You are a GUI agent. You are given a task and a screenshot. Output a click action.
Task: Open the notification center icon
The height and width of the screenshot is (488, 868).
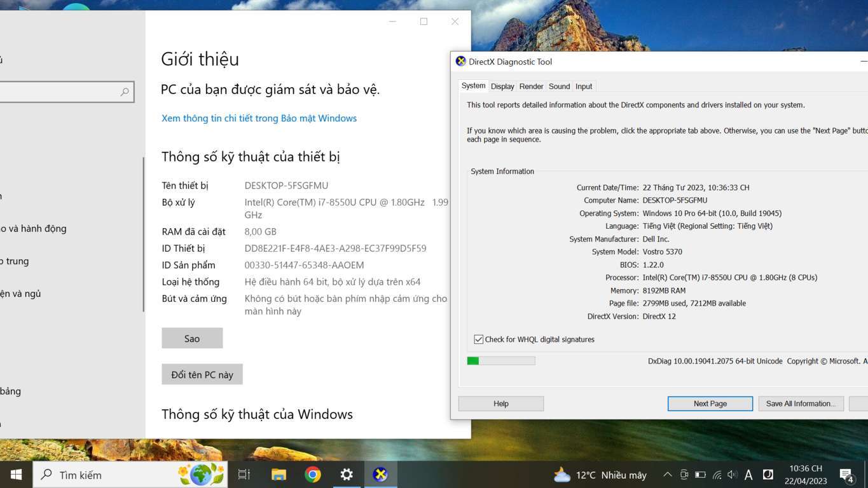point(846,475)
